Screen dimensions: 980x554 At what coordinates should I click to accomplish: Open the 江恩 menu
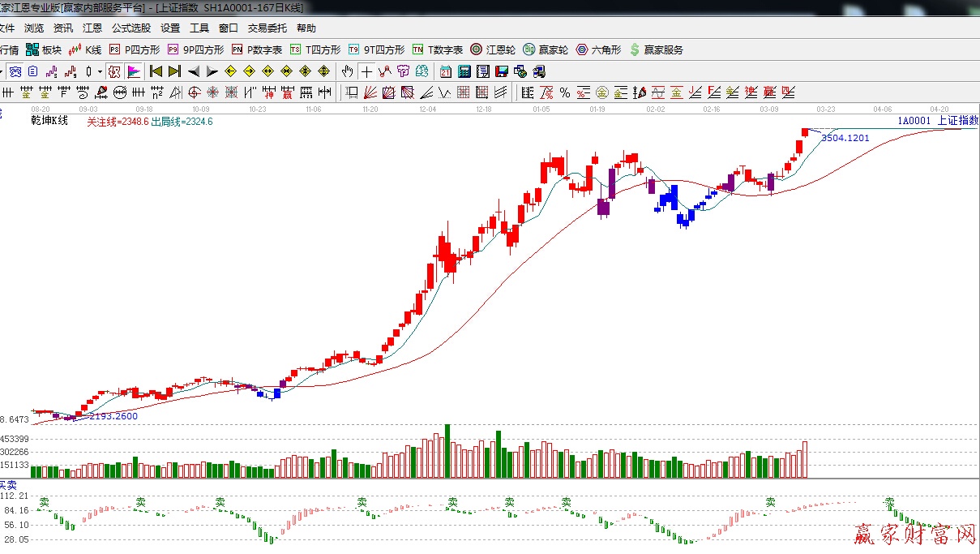point(92,28)
